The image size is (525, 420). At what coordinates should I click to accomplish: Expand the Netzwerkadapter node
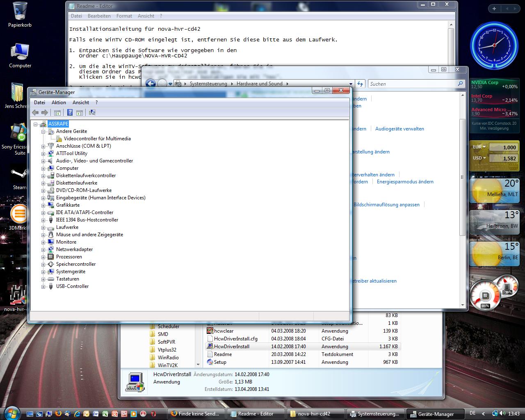43,249
